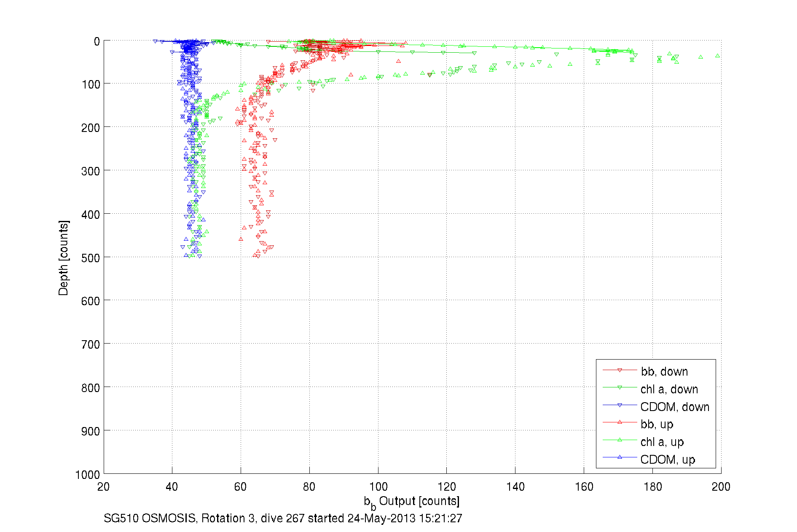Click y-axis tick label 200
Screen dimensions: 797x532
coord(91,128)
